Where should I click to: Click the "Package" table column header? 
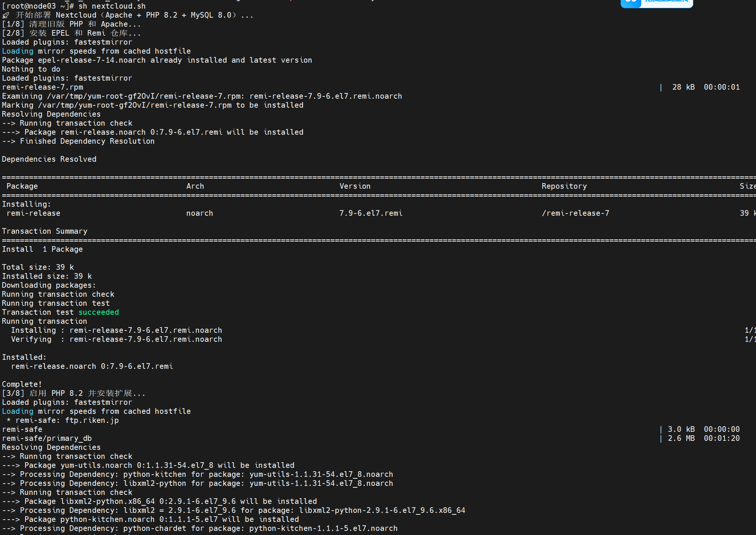(x=22, y=186)
